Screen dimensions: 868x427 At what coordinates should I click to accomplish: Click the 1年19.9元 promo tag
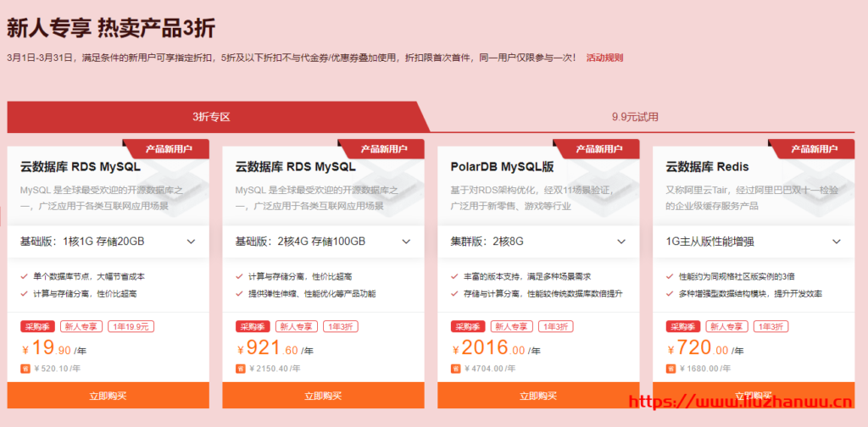[x=132, y=326]
